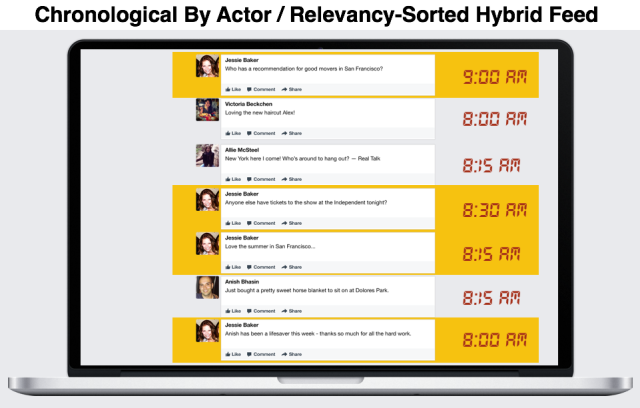
Task: Click the text 'Love the summer in San Francisco...'
Action: (270, 246)
